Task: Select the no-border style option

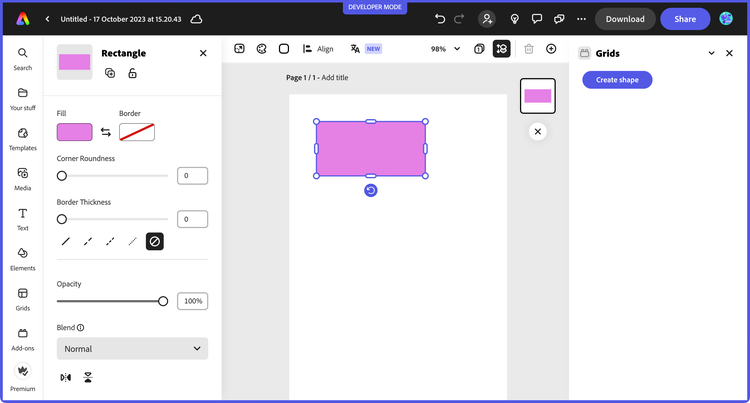Action: (x=155, y=241)
